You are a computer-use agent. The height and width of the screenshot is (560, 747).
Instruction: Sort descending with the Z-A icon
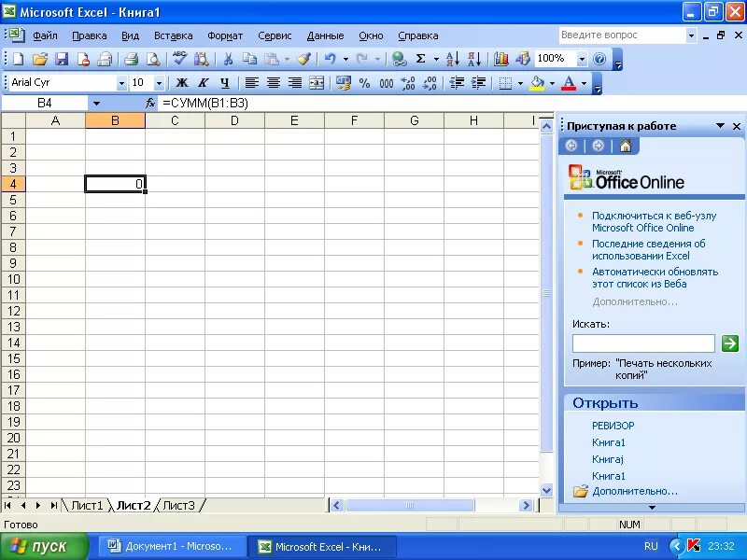click(474, 59)
